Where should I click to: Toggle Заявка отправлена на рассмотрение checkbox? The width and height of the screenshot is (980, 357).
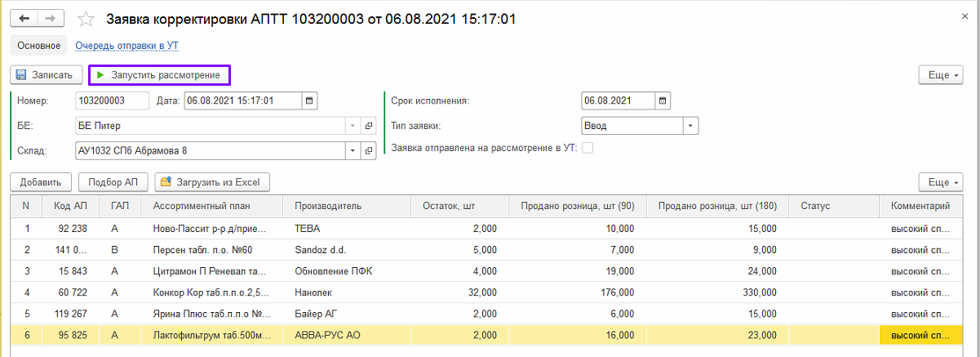coord(587,148)
